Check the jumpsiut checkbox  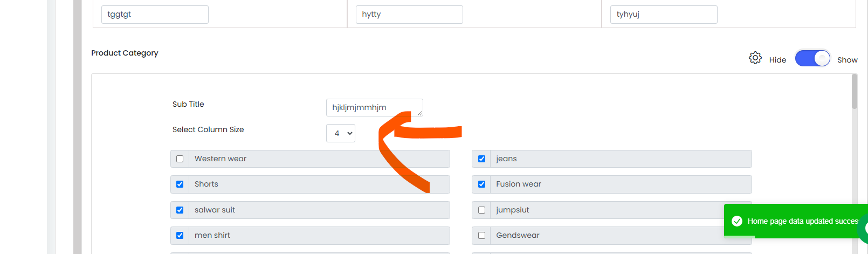pyautogui.click(x=482, y=210)
